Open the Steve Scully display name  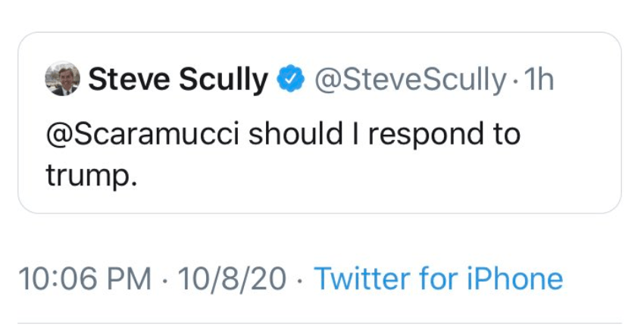point(179,79)
